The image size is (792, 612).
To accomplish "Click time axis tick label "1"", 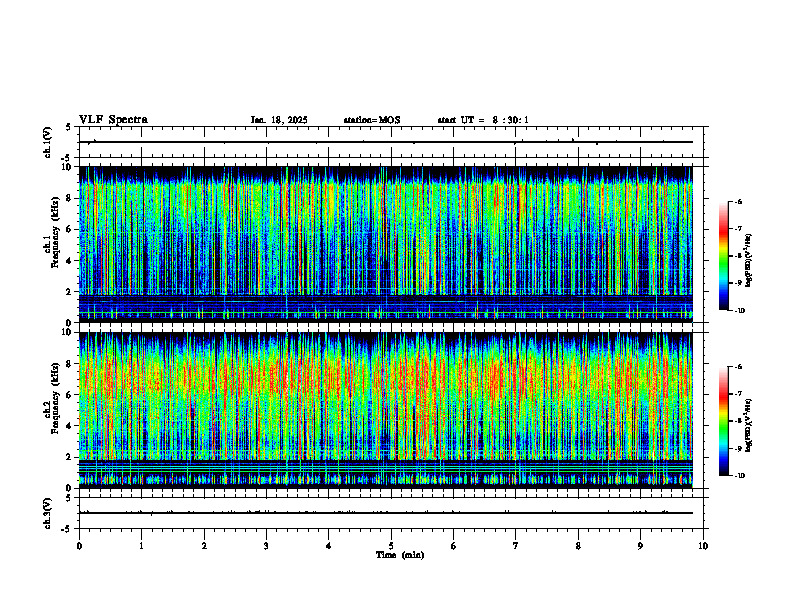I will 141,546.
